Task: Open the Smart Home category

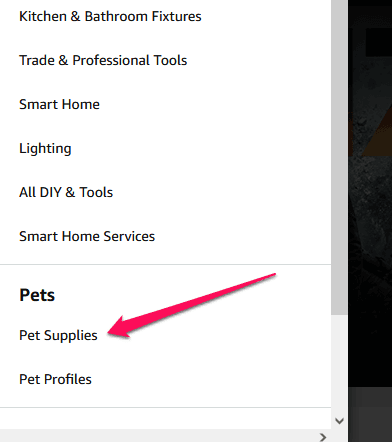Action: point(59,104)
